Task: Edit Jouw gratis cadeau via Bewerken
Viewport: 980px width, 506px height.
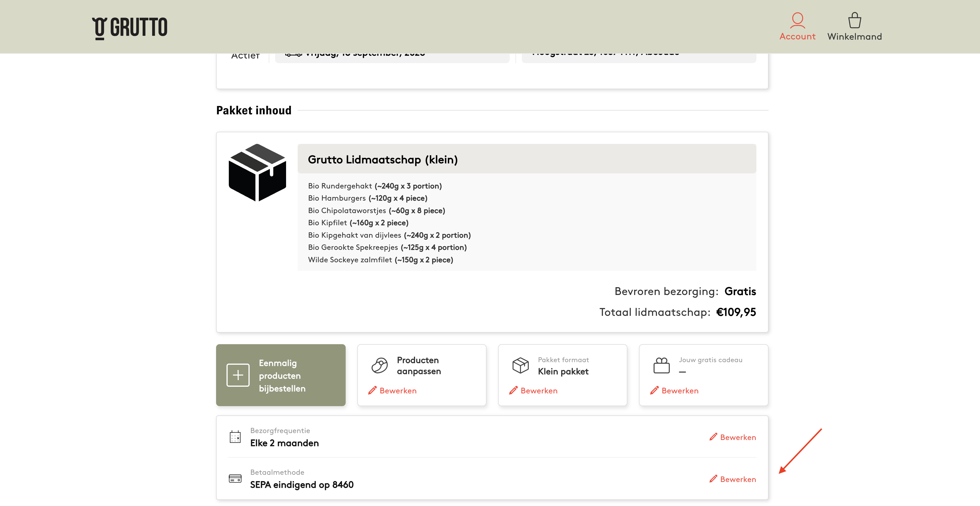Action: point(674,390)
